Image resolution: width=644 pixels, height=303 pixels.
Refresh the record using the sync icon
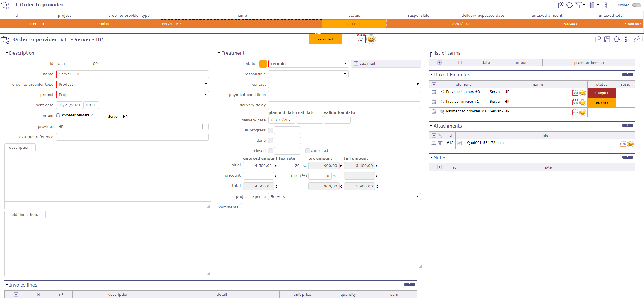617,39
